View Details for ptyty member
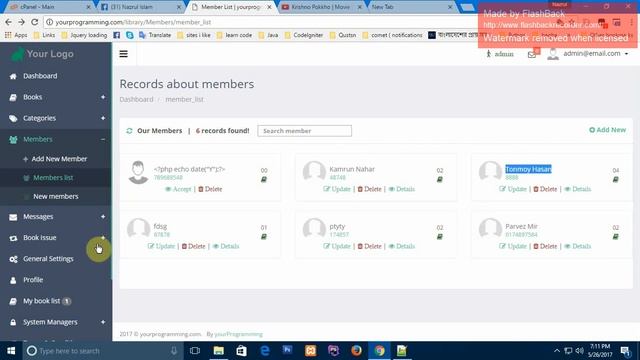The width and height of the screenshot is (640, 360). pyautogui.click(x=402, y=246)
